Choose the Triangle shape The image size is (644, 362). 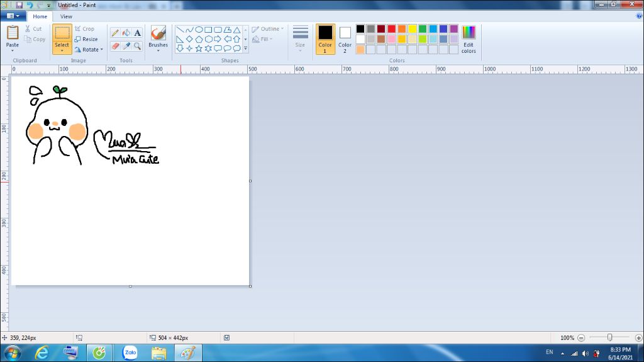pos(236,30)
